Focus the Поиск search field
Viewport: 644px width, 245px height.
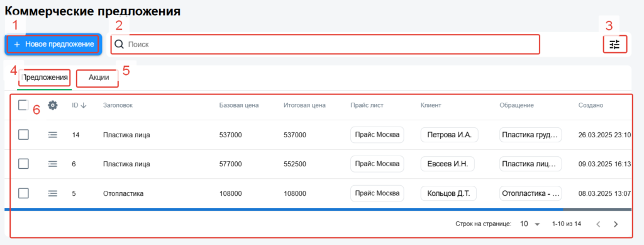click(x=325, y=44)
